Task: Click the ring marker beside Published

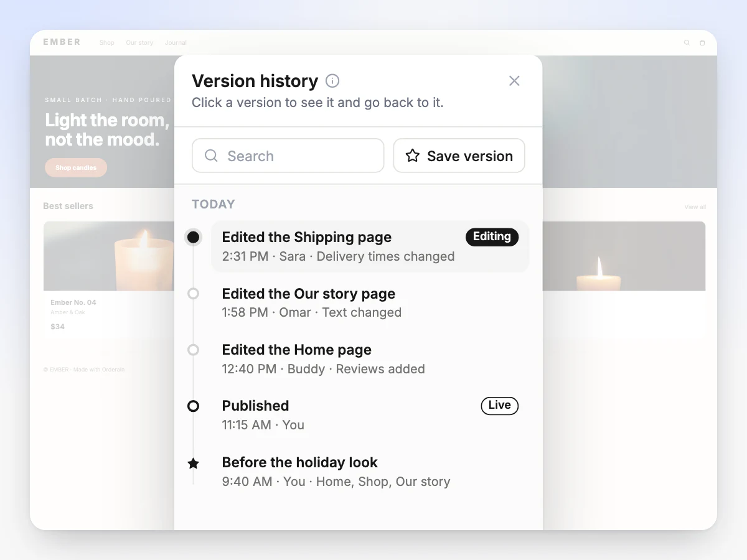Action: pyautogui.click(x=194, y=406)
